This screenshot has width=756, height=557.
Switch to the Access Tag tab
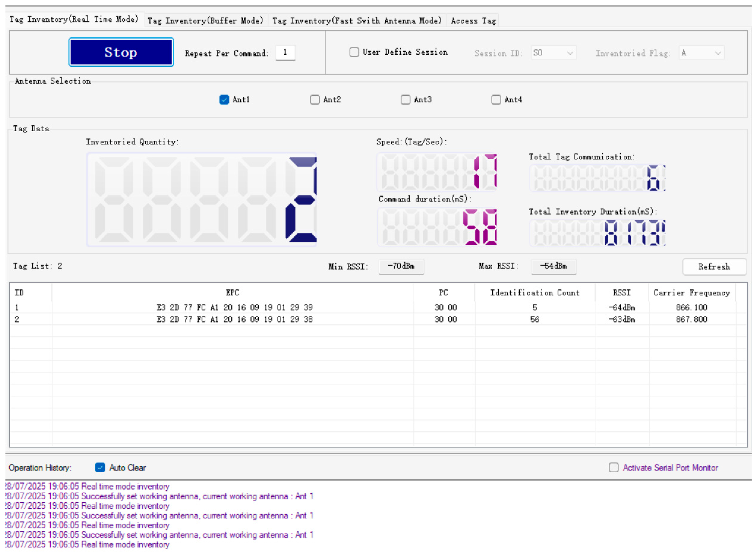[473, 21]
